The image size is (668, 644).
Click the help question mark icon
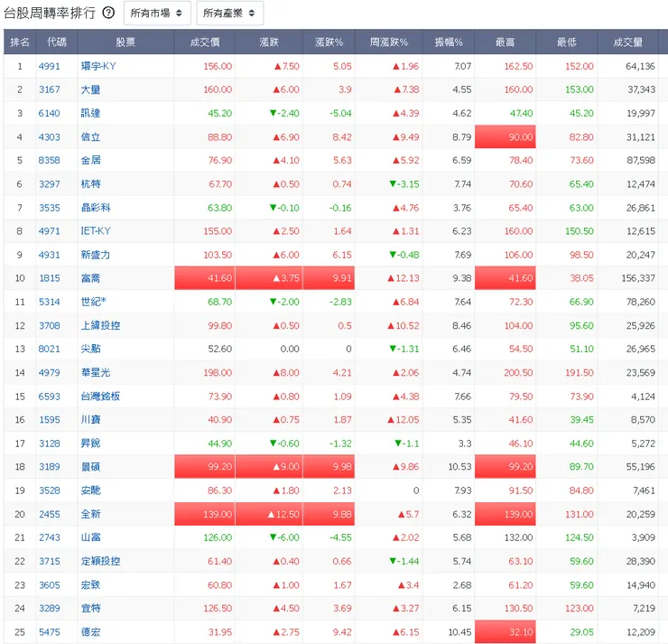click(x=108, y=13)
